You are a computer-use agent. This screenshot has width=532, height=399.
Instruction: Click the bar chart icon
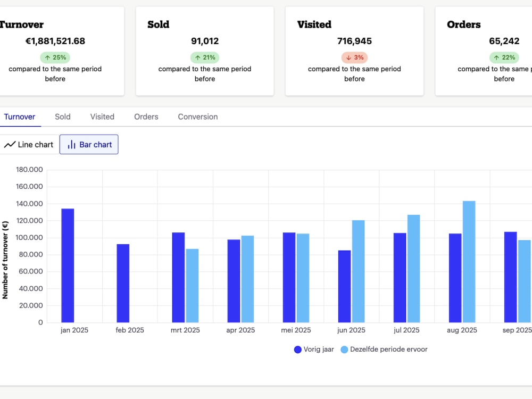coord(72,145)
